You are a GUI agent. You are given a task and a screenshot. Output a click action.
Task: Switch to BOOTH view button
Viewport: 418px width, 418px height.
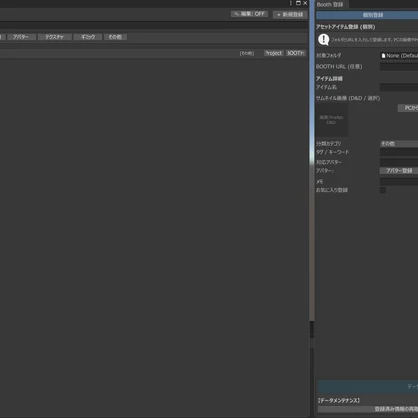pyautogui.click(x=295, y=53)
